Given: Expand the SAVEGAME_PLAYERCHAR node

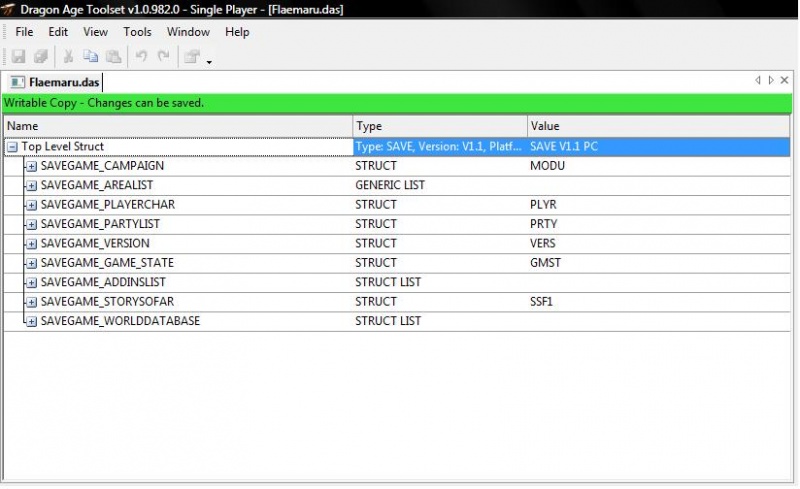Looking at the screenshot, I should [31, 205].
